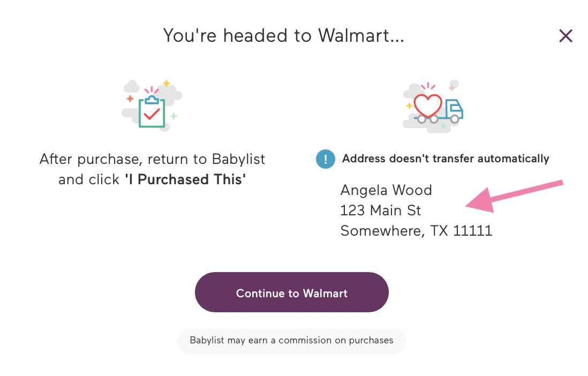Screen dimensions: 588x376
Task: Click the Babylist commission notice pill
Action: (x=292, y=341)
